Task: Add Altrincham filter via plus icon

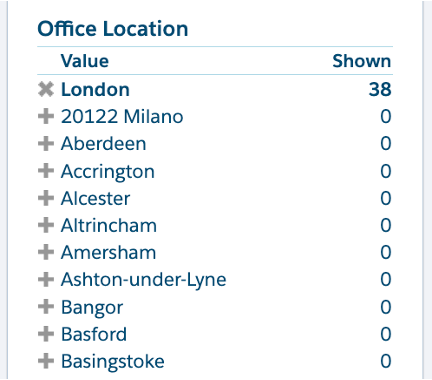Action: 46,225
